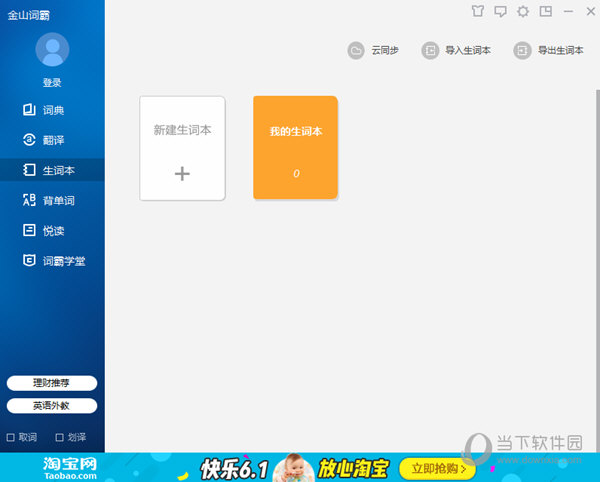
Task: Open the 词典 dictionary section
Action: 52,110
